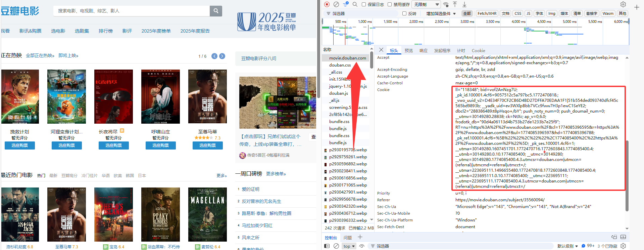The width and height of the screenshot is (644, 250).
Task: Click export HAR download arrow icon
Action: pos(464,4)
